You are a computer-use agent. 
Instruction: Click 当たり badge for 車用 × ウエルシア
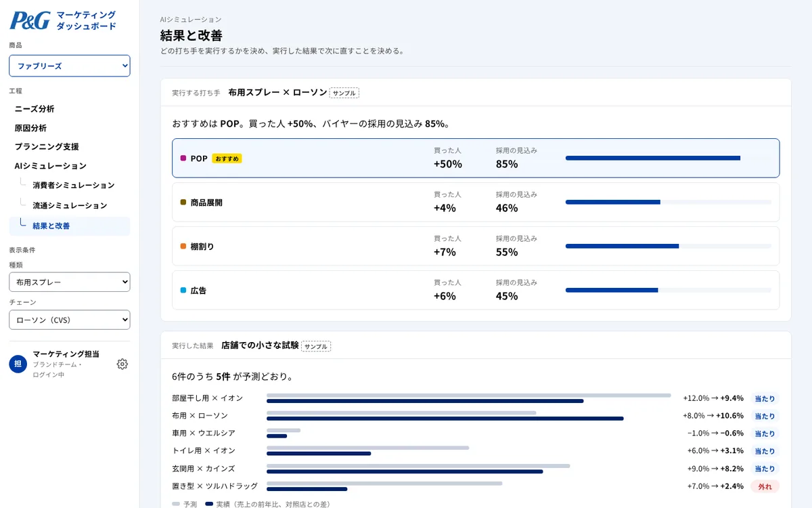pyautogui.click(x=765, y=433)
